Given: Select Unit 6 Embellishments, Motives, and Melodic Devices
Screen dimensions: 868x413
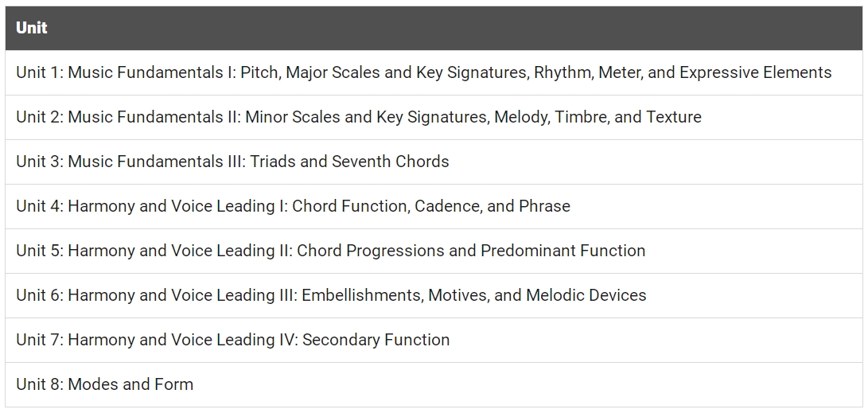Looking at the screenshot, I should 434,296.
